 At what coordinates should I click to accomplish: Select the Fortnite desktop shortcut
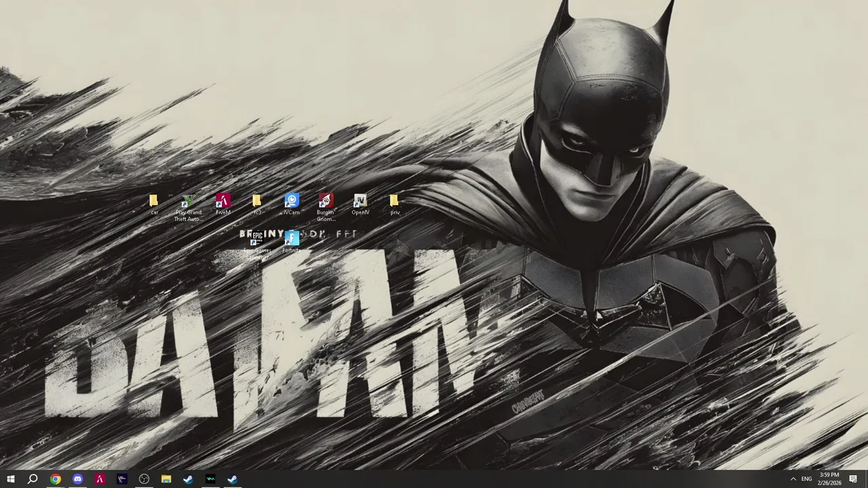[x=292, y=242]
